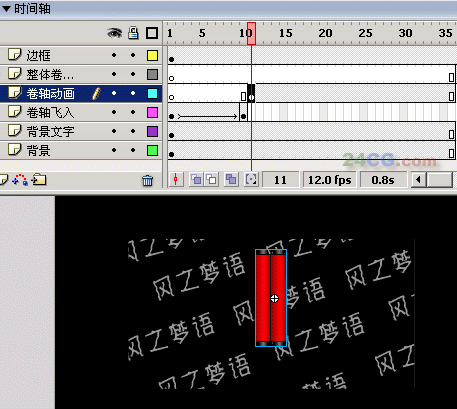This screenshot has height=409, width=457.
Task: Click gray outline swatch of 整体卷 layer
Action: (x=152, y=74)
